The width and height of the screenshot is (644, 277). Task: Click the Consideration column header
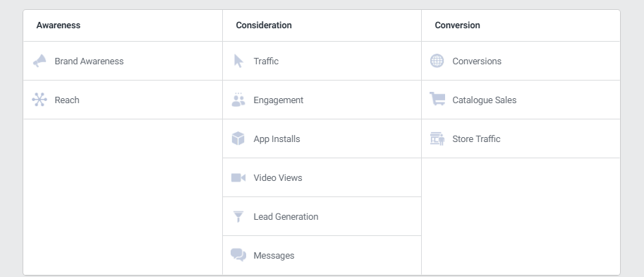[x=264, y=25]
